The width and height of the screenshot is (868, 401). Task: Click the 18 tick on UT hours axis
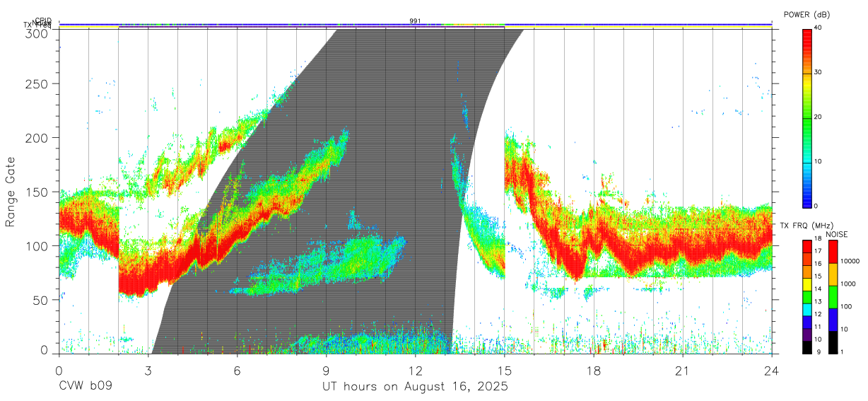point(594,371)
